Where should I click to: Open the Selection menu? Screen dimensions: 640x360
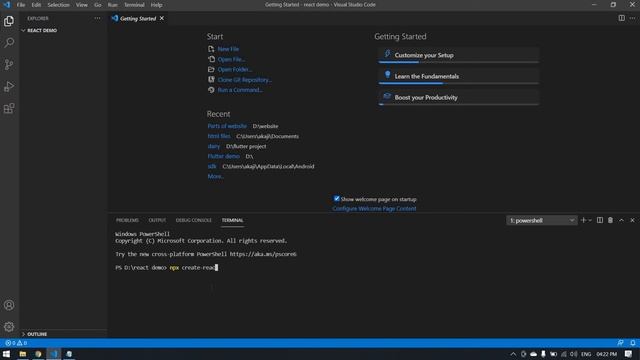(x=58, y=5)
